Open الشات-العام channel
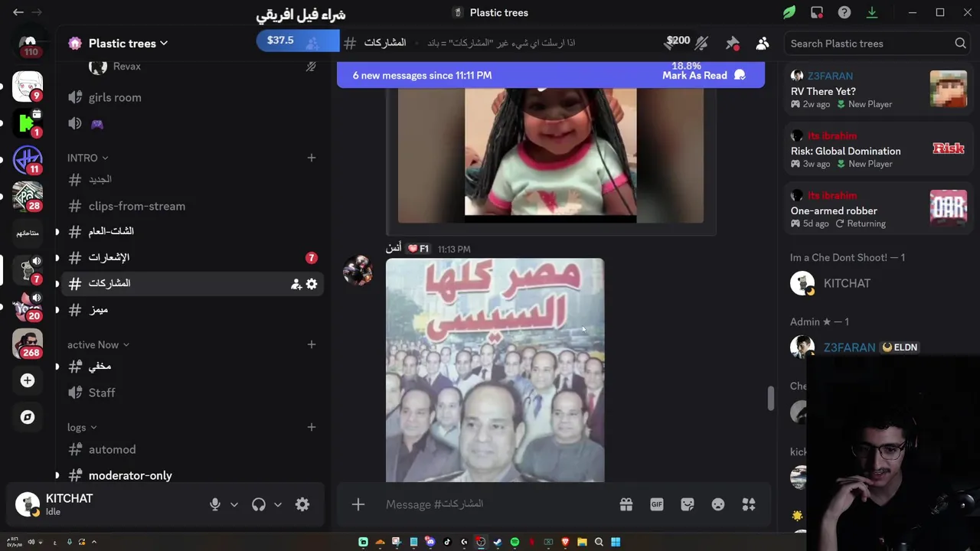The width and height of the screenshot is (980, 551). click(x=192, y=231)
